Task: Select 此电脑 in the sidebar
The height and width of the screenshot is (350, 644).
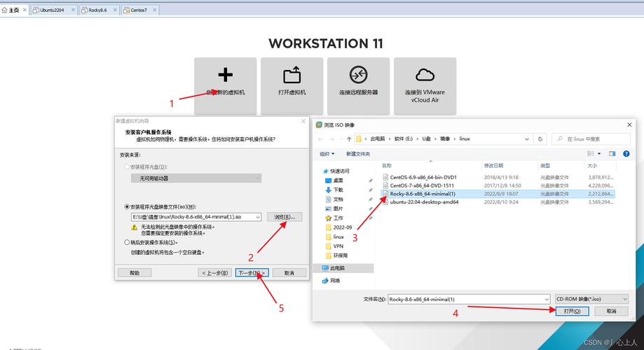Action: tap(343, 268)
